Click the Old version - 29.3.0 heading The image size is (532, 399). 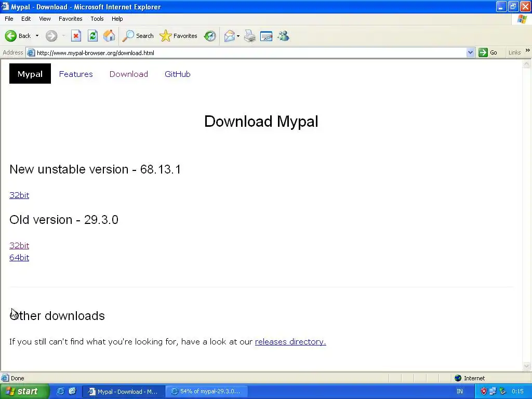pyautogui.click(x=64, y=220)
